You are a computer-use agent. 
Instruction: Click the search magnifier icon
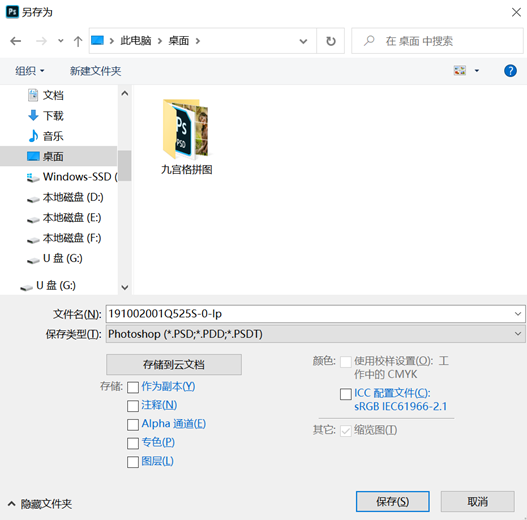pyautogui.click(x=369, y=41)
